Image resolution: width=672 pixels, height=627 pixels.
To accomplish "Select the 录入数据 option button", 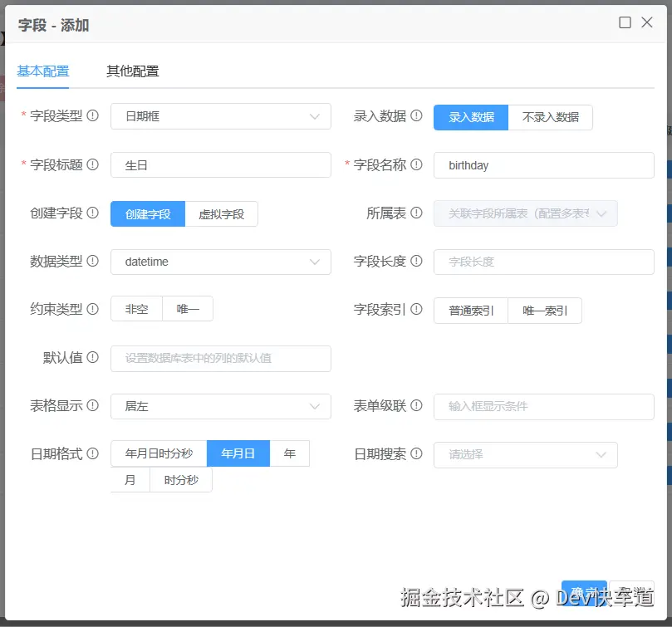I will 471,117.
